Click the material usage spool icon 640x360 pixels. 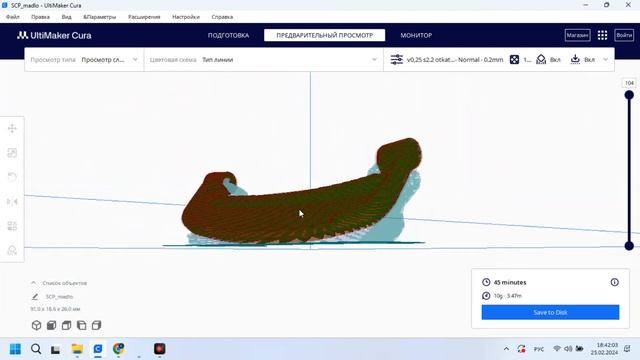coord(486,296)
